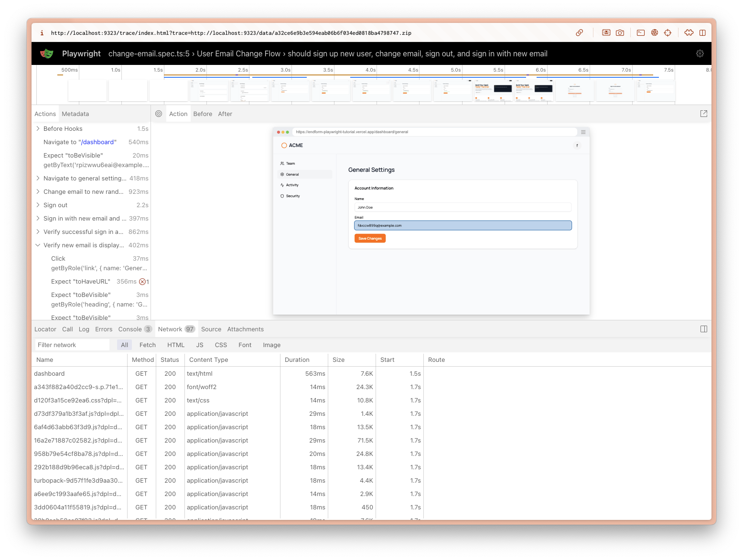Image resolution: width=743 pixels, height=560 pixels.
Task: Click the camera screenshot icon
Action: point(620,33)
